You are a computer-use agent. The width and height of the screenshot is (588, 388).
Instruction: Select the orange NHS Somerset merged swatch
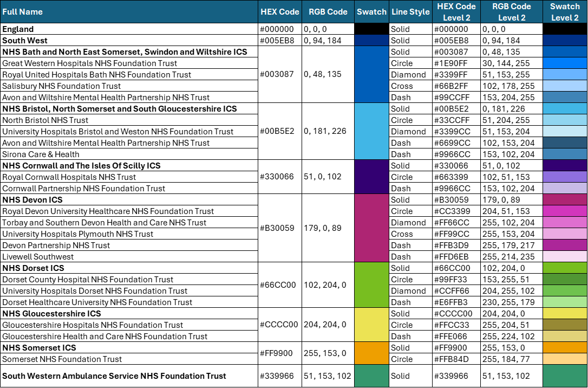click(371, 353)
